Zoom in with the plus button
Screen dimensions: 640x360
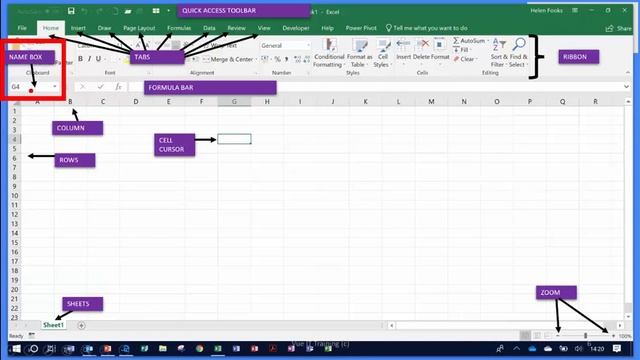613,336
